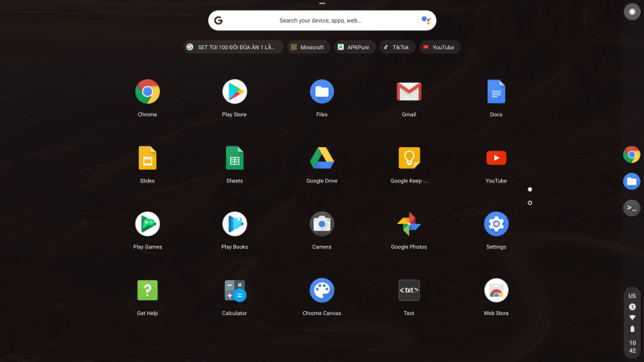Open Terminal from the side shelf

tap(631, 208)
